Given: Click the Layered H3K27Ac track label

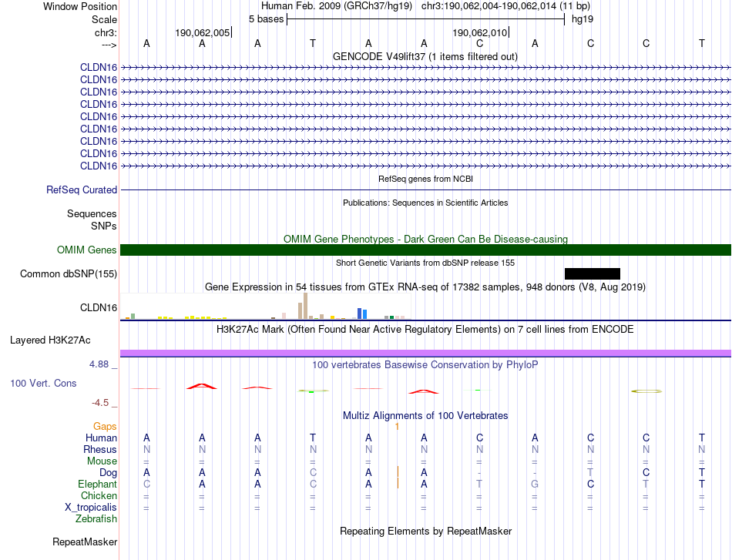Looking at the screenshot, I should pos(50,340).
